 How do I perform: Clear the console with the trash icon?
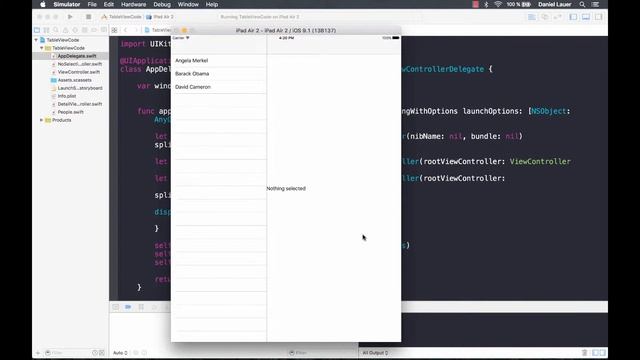click(x=584, y=353)
